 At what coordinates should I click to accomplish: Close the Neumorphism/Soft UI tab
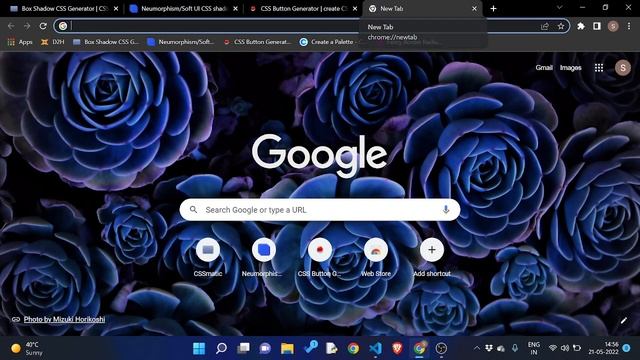pos(236,9)
